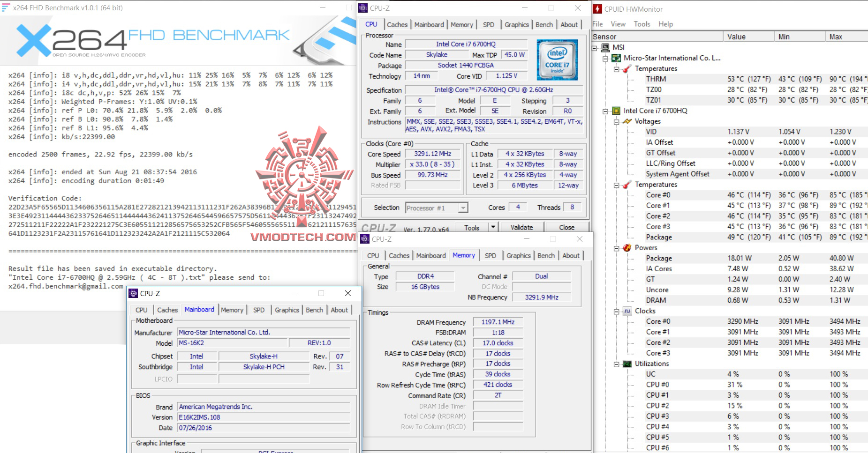Select the LLC/Ring Offset row

[730, 163]
